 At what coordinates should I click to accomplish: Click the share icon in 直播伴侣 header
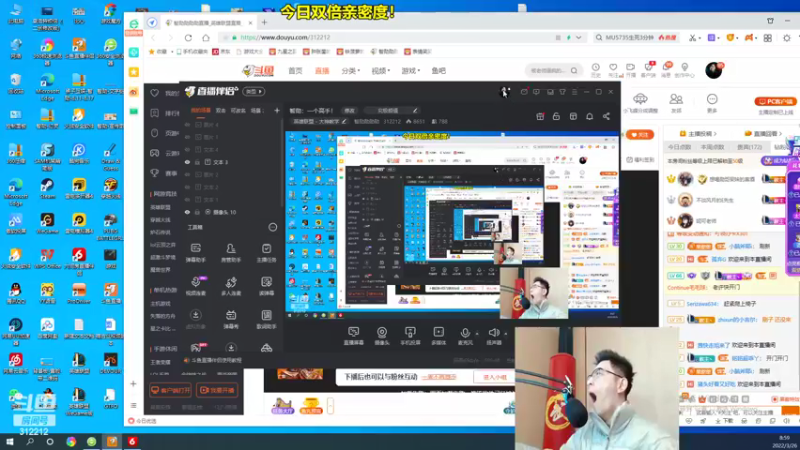coord(606,116)
